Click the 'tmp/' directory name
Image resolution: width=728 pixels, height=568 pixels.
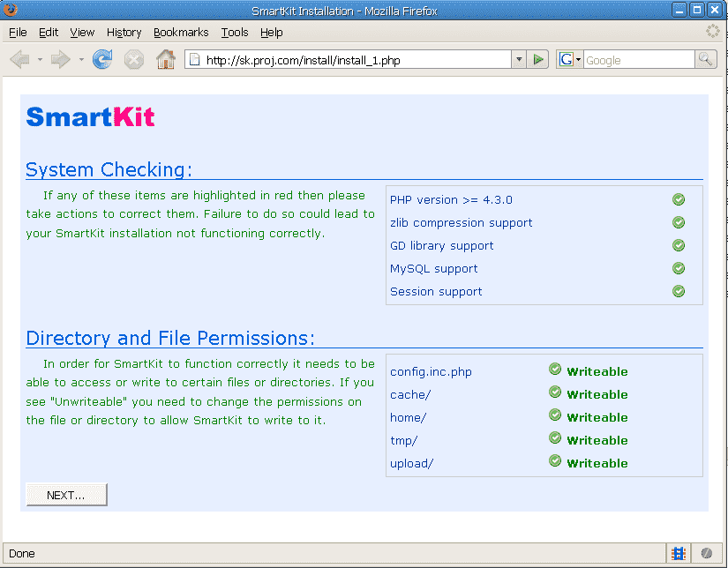(x=404, y=440)
